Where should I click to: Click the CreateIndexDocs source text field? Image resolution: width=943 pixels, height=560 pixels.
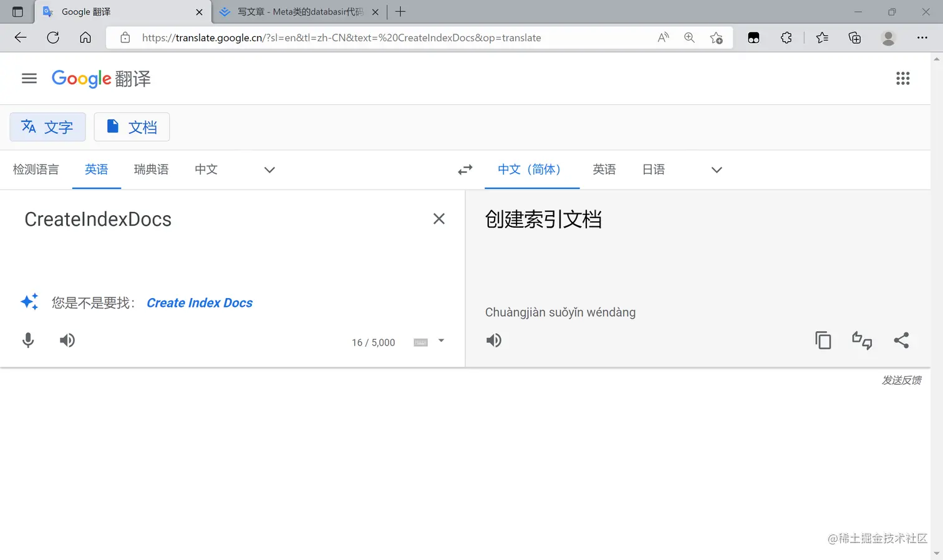tap(98, 220)
